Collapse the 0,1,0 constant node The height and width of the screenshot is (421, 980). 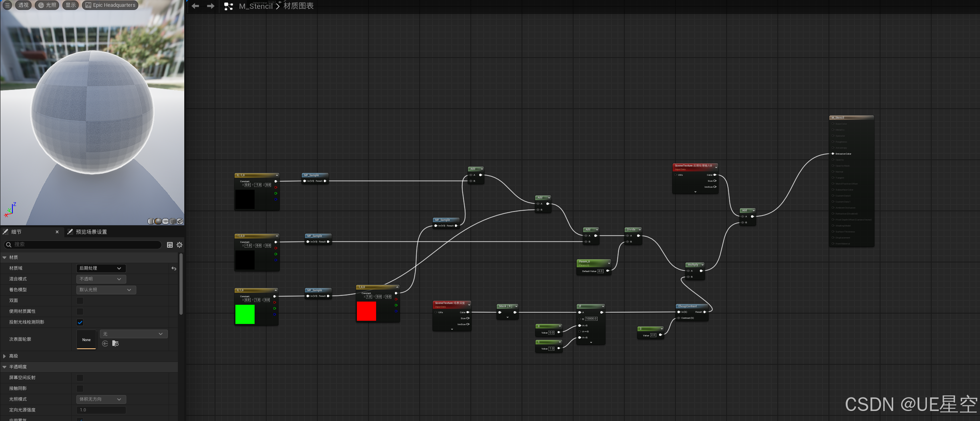coord(276,290)
